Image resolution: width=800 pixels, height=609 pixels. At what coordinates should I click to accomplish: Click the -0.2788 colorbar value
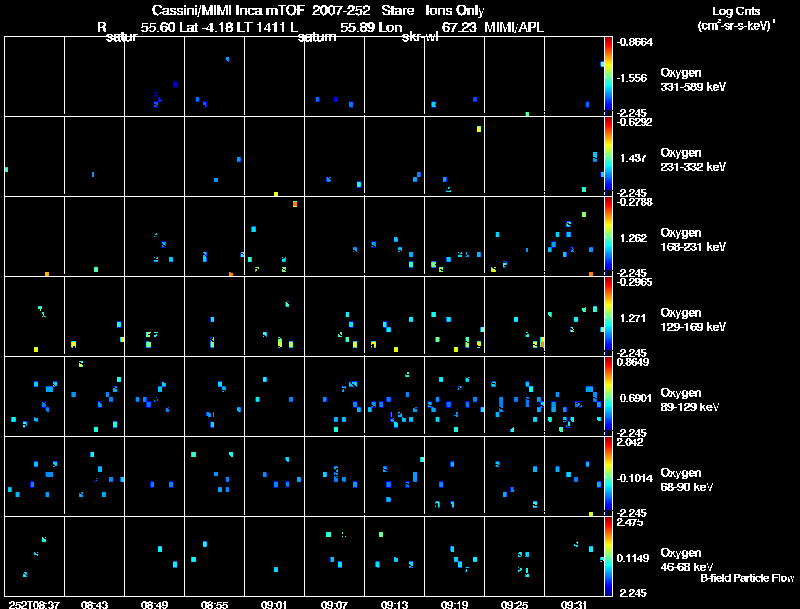tap(634, 202)
